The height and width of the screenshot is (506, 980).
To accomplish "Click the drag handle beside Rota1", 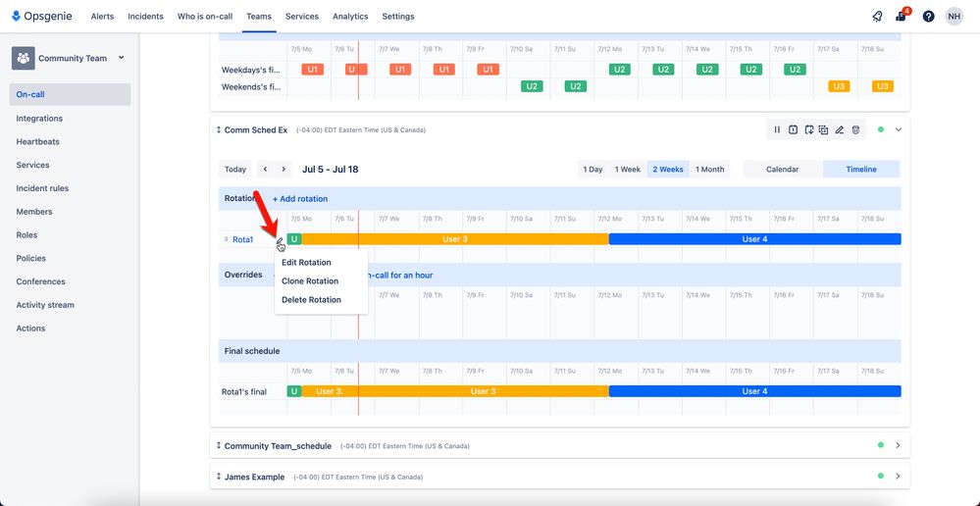I will click(x=227, y=239).
